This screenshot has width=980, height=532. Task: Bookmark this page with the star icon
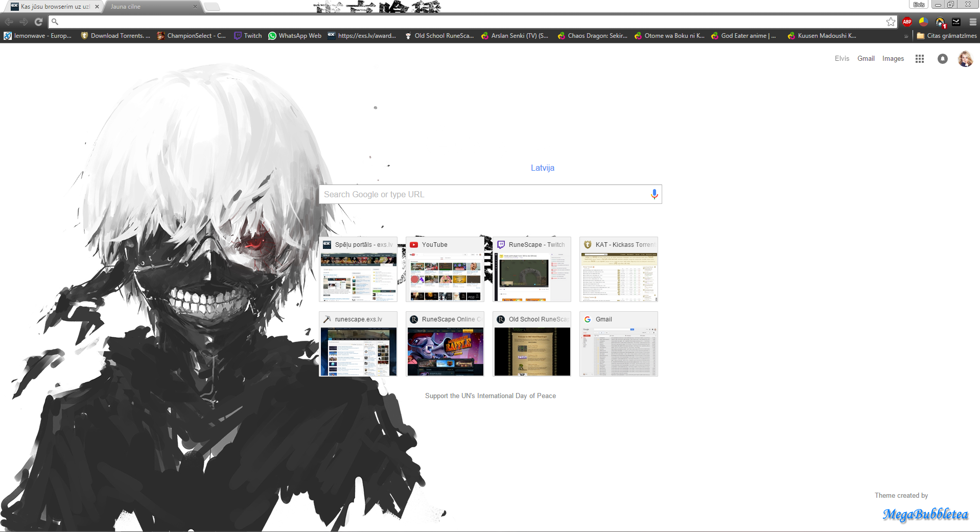point(891,22)
